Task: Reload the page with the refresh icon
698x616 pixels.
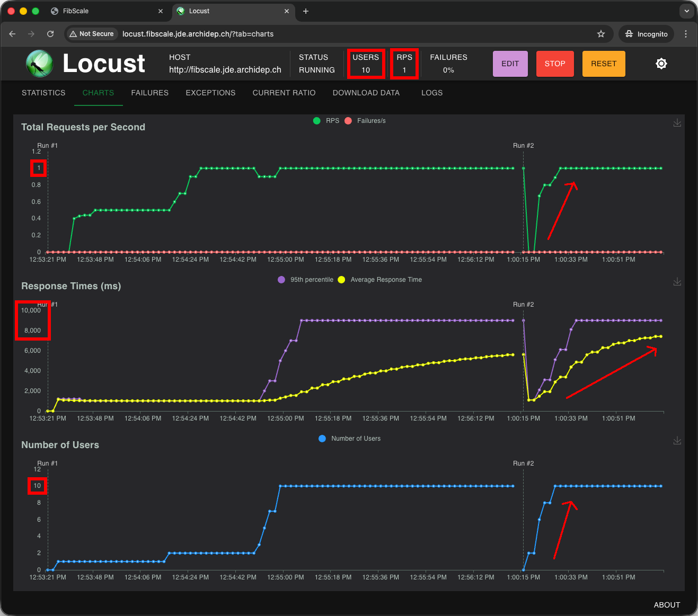Action: pyautogui.click(x=50, y=34)
